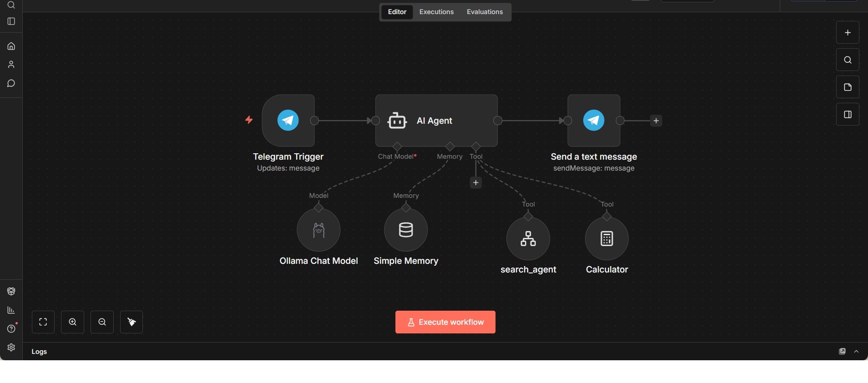The image size is (868, 383).
Task: Open the Calculator tool node
Action: point(606,238)
